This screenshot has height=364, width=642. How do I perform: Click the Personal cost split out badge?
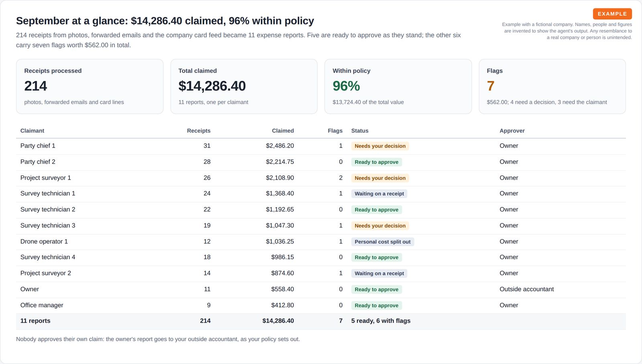click(382, 242)
